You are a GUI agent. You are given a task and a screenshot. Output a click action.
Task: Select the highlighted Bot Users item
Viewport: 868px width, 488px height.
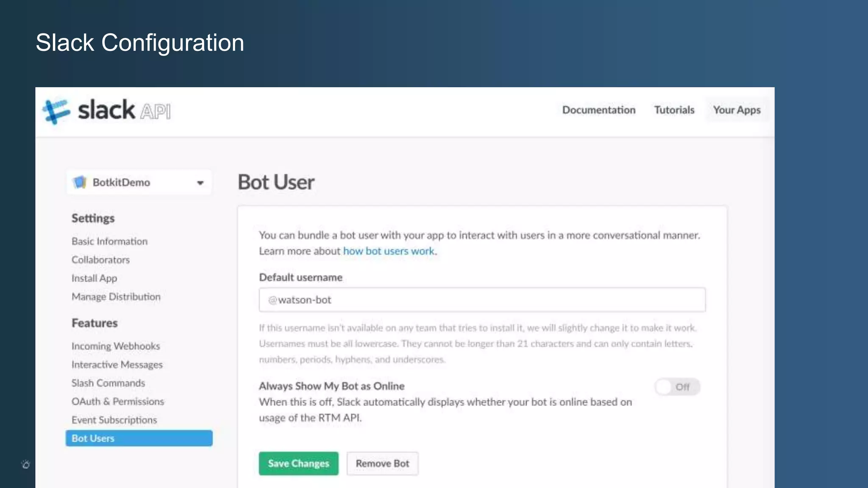pos(139,438)
